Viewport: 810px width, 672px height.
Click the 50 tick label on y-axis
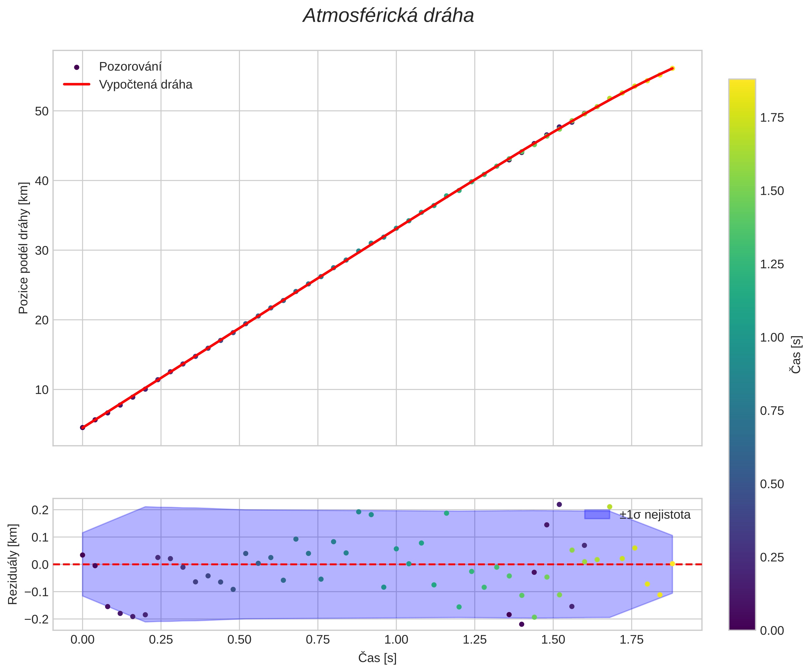point(42,112)
